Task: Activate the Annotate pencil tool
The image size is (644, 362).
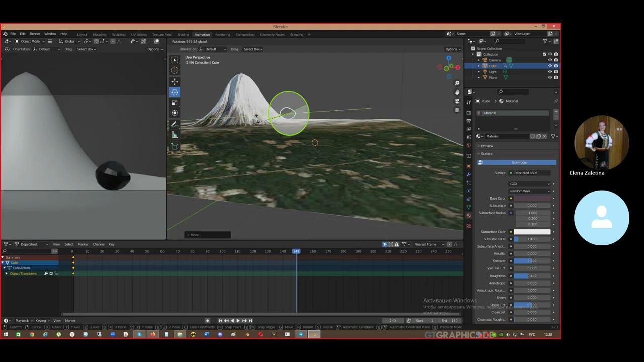Action: click(175, 124)
